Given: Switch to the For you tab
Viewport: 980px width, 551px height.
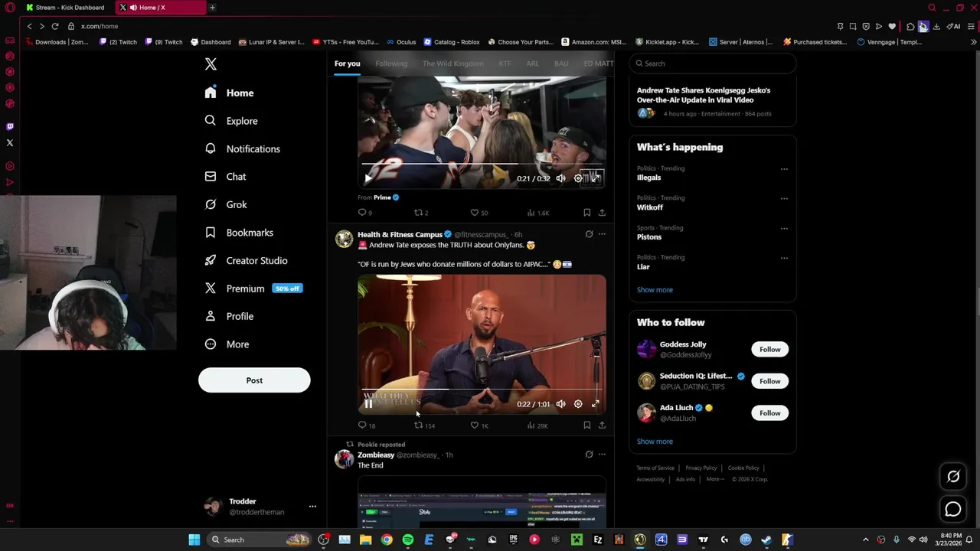Looking at the screenshot, I should tap(347, 64).
